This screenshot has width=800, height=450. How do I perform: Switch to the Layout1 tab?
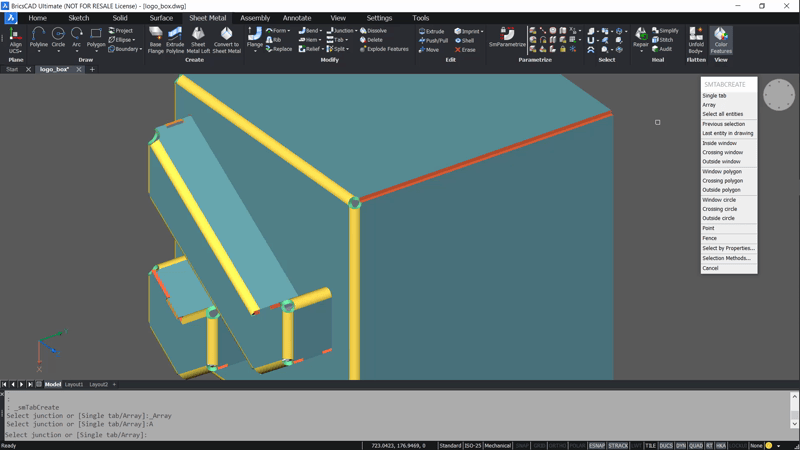pos(74,384)
